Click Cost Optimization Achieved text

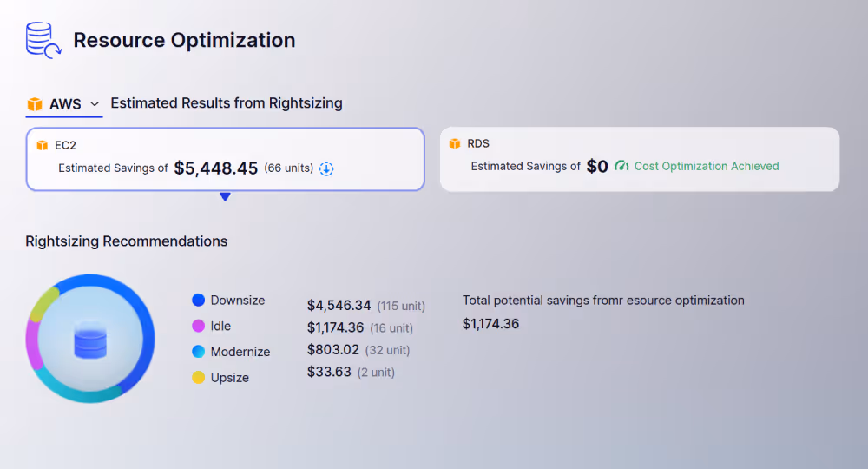707,166
